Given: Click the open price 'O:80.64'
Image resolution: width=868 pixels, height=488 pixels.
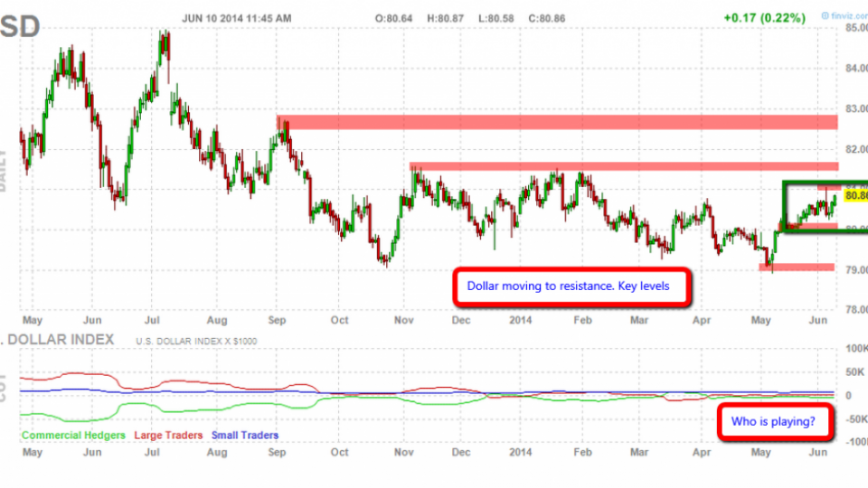Looking at the screenshot, I should coord(393,18).
